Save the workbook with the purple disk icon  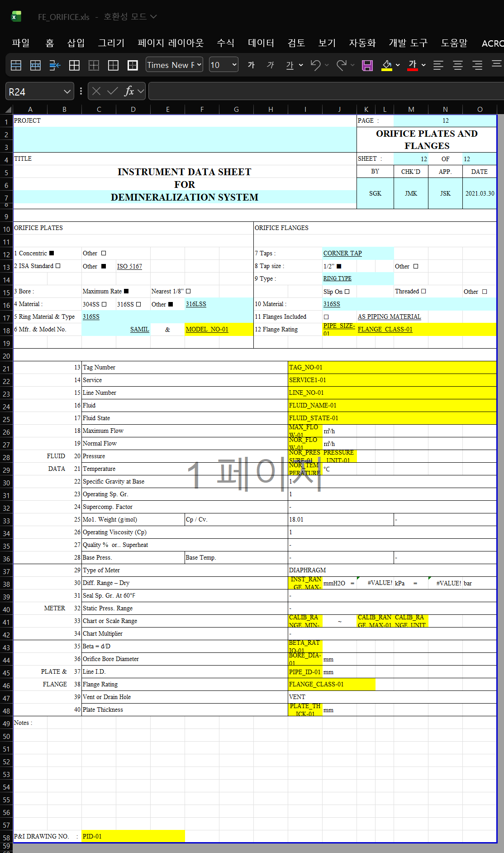[367, 66]
